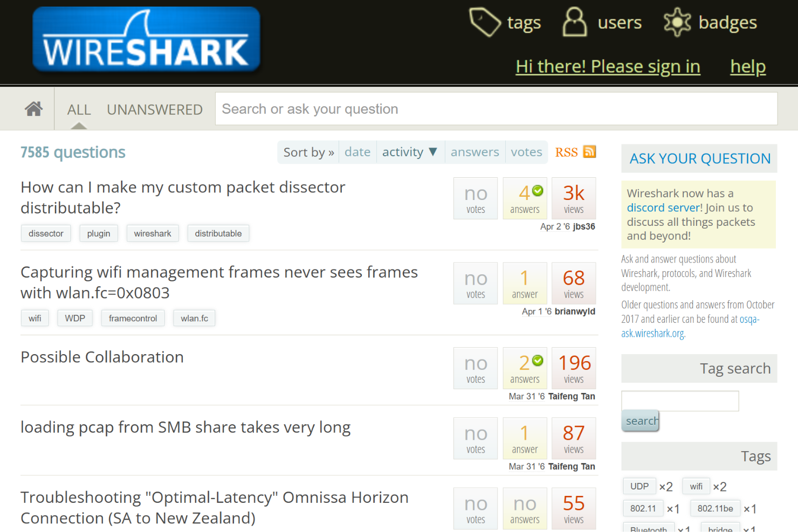Screen dimensions: 798x532
Task: Select the wireshark tag
Action: tap(153, 233)
